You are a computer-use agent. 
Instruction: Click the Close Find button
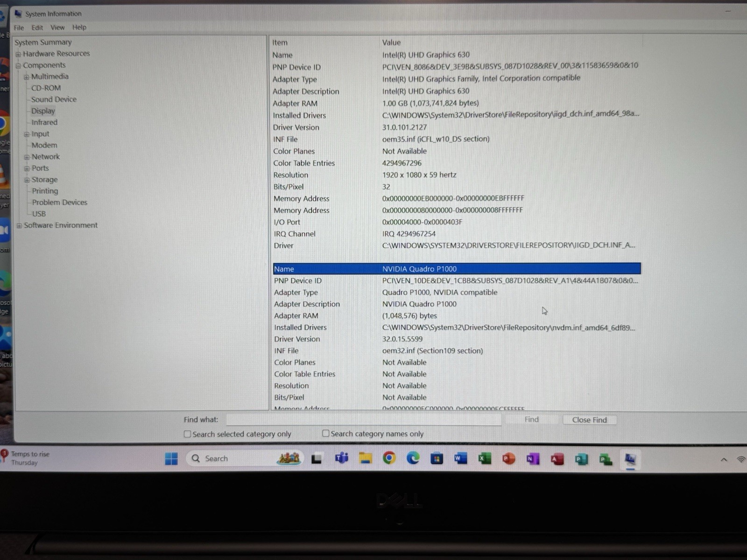pyautogui.click(x=590, y=420)
